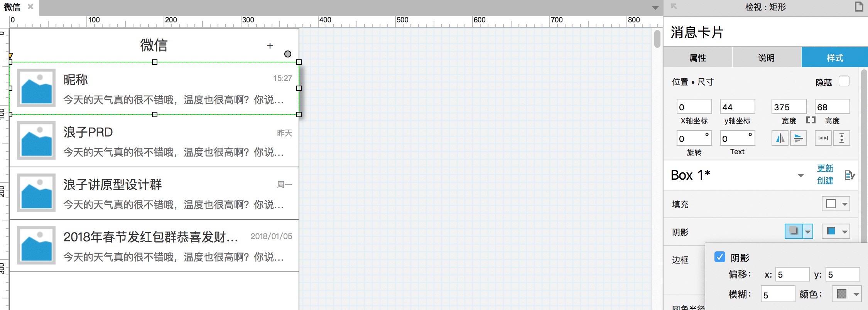Switch to the 属性 tab
868x310 pixels.
tap(697, 58)
